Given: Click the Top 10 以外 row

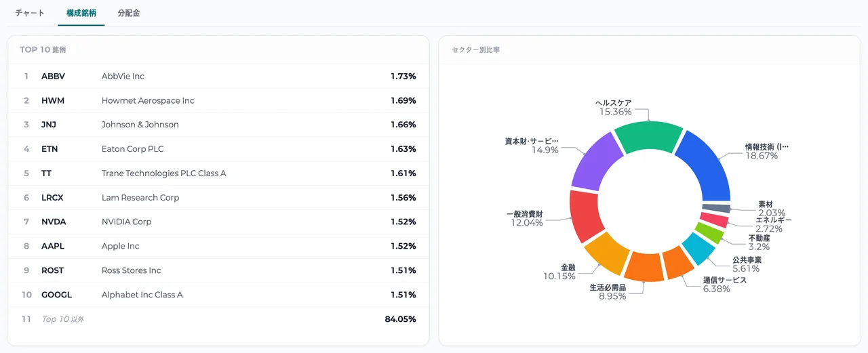Looking at the screenshot, I should point(218,319).
